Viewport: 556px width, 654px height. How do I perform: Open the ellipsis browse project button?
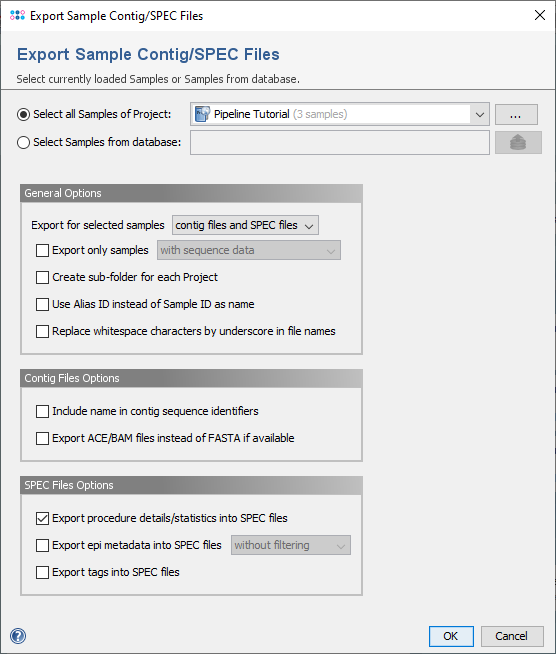tap(516, 114)
